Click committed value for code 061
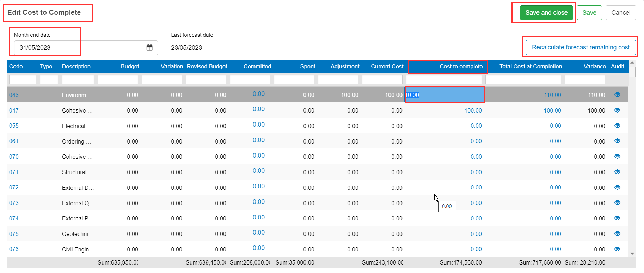Screen dimensions: 644x273 [x=259, y=140]
